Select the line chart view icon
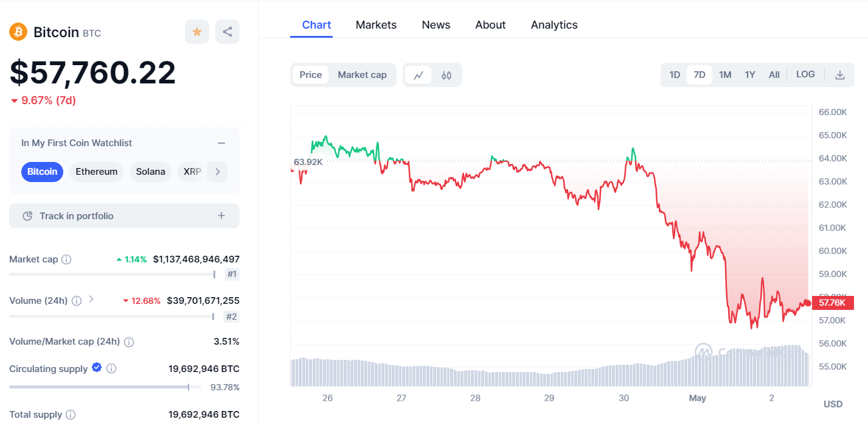This screenshot has height=425, width=868. pyautogui.click(x=418, y=75)
